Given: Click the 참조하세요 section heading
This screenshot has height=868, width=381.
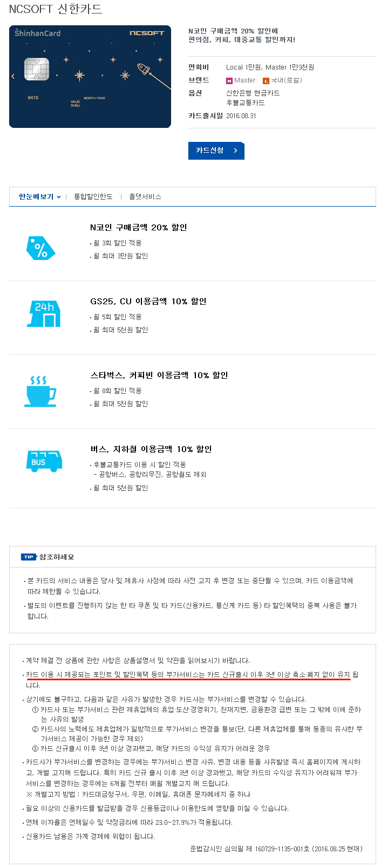Looking at the screenshot, I should point(57,557).
